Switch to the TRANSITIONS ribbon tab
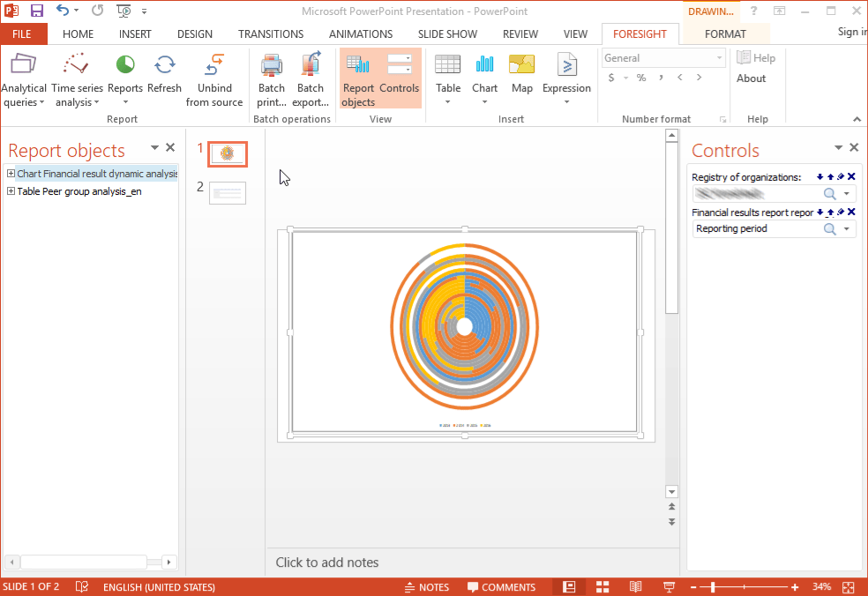 (271, 34)
